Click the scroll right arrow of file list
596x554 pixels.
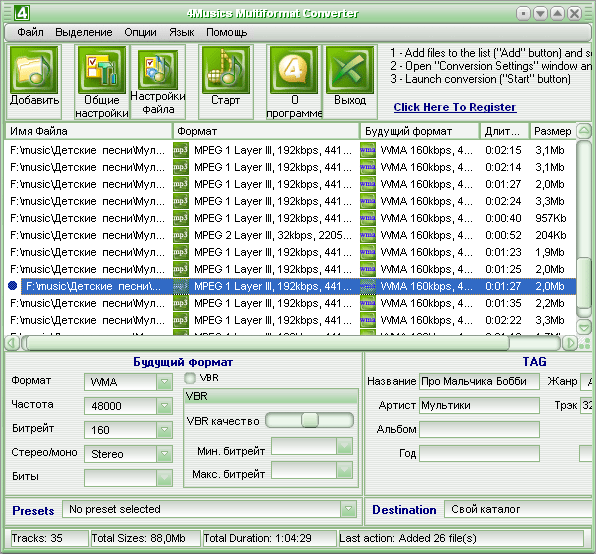pyautogui.click(x=569, y=343)
